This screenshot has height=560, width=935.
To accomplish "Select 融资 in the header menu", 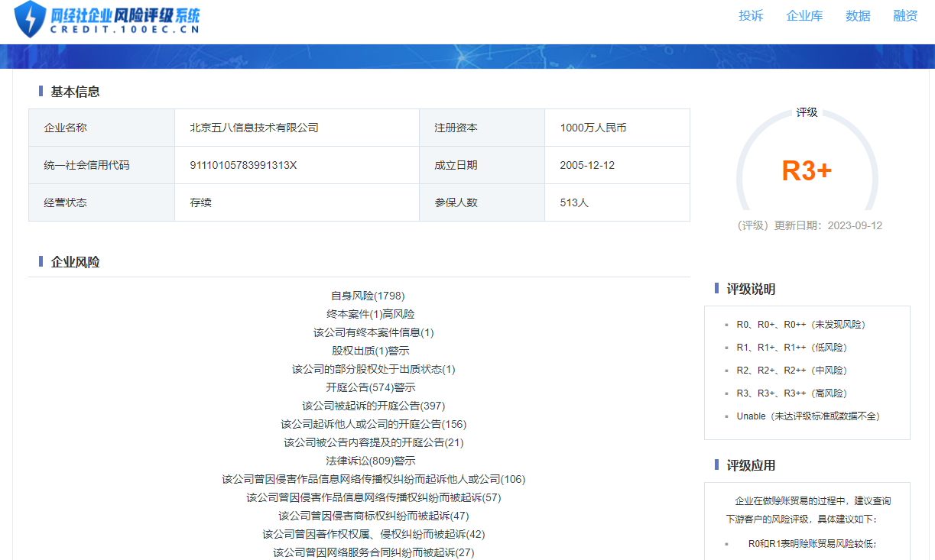I will tap(905, 16).
